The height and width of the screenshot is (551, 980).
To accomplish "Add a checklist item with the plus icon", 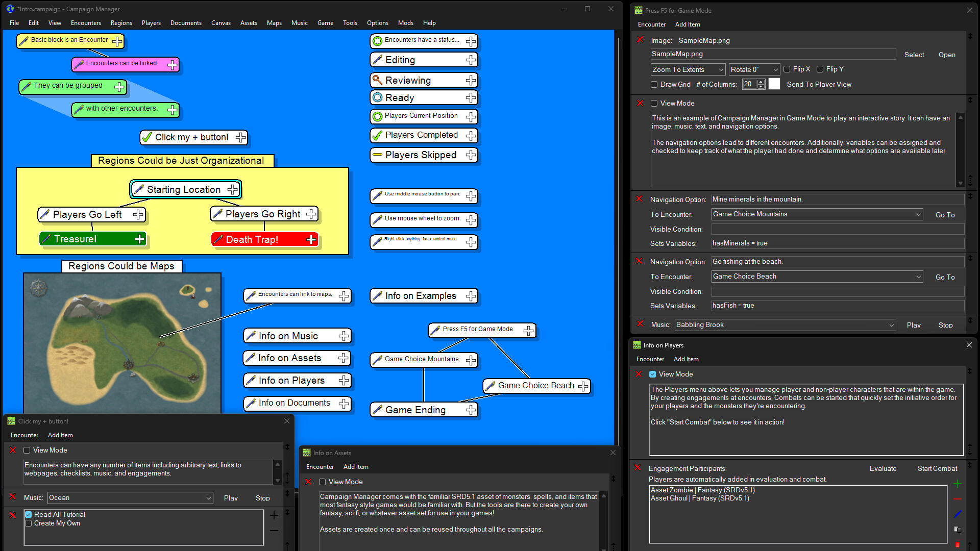I will coord(274,515).
